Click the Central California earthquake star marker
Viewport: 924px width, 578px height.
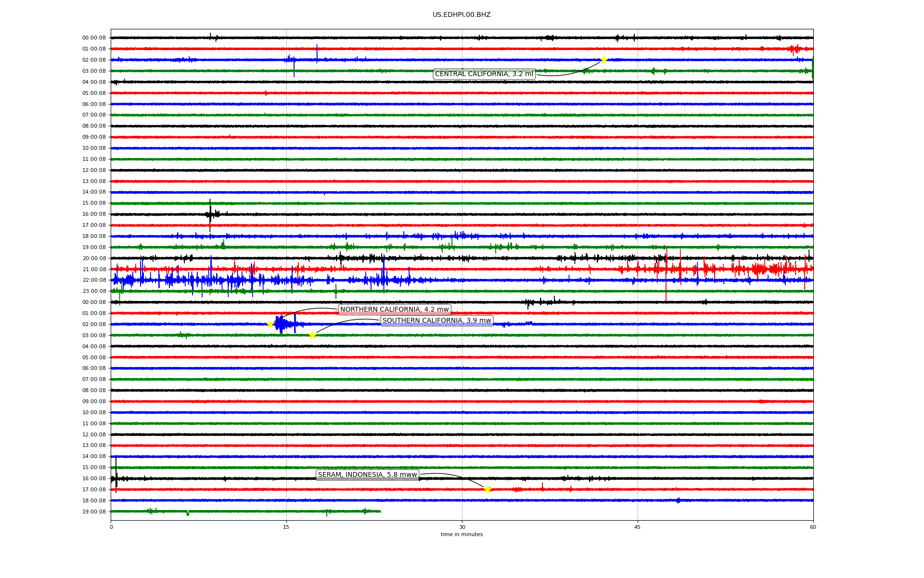(x=604, y=60)
